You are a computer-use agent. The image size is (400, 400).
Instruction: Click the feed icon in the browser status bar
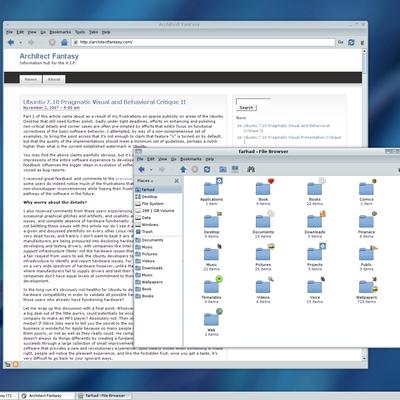click(x=15, y=364)
